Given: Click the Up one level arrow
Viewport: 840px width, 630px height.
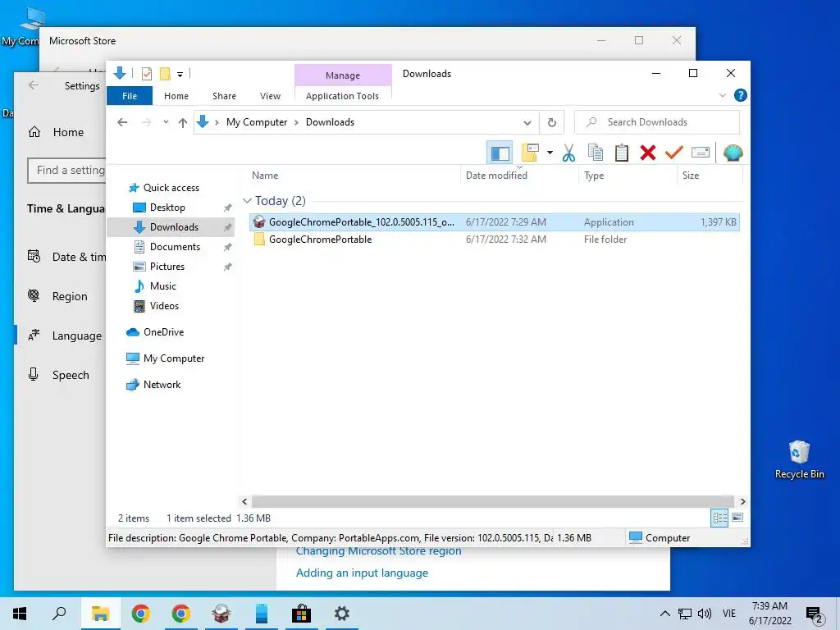Looking at the screenshot, I should coord(183,123).
